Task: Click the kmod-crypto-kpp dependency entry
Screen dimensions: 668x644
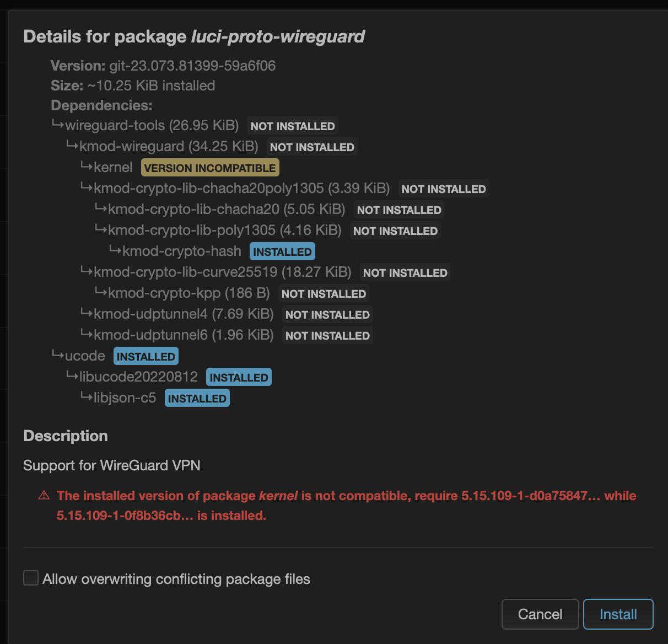Action: pyautogui.click(x=188, y=293)
